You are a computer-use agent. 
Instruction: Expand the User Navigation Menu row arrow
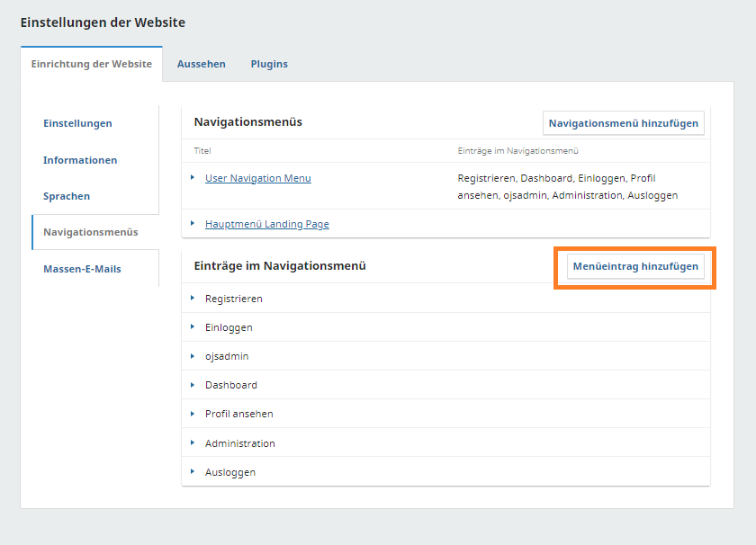coord(193,178)
